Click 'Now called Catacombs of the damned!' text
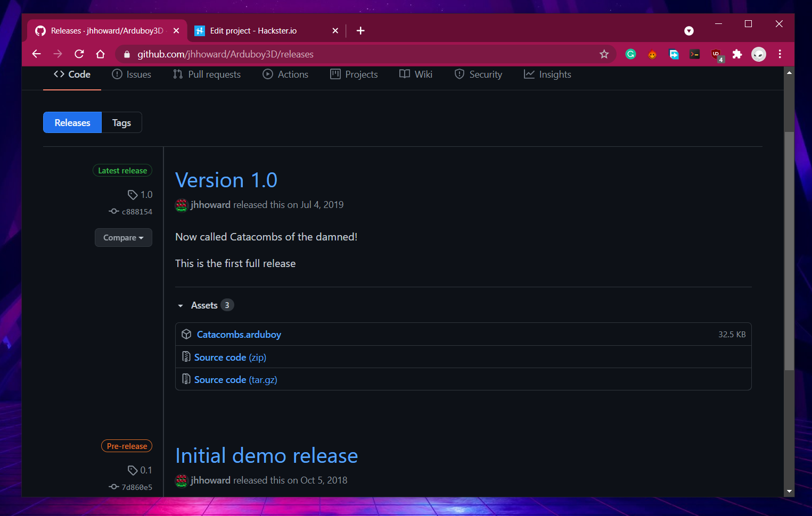The width and height of the screenshot is (812, 516). tap(266, 237)
